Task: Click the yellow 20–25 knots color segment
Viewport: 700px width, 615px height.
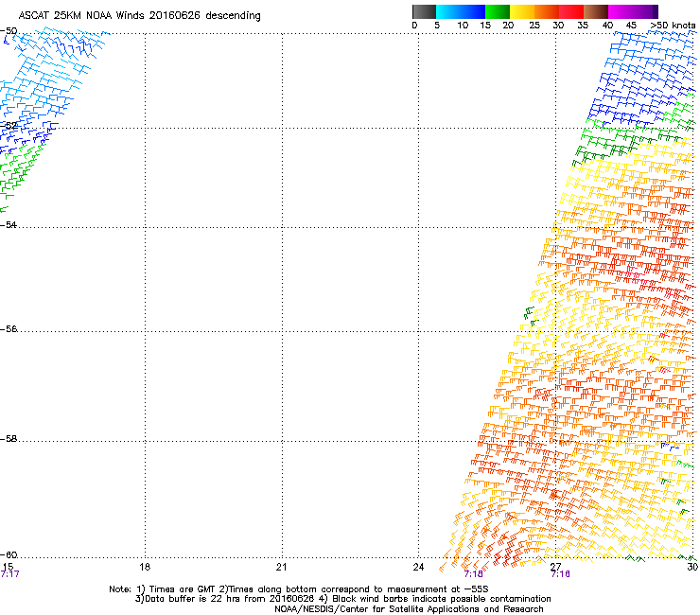Action: [522, 11]
